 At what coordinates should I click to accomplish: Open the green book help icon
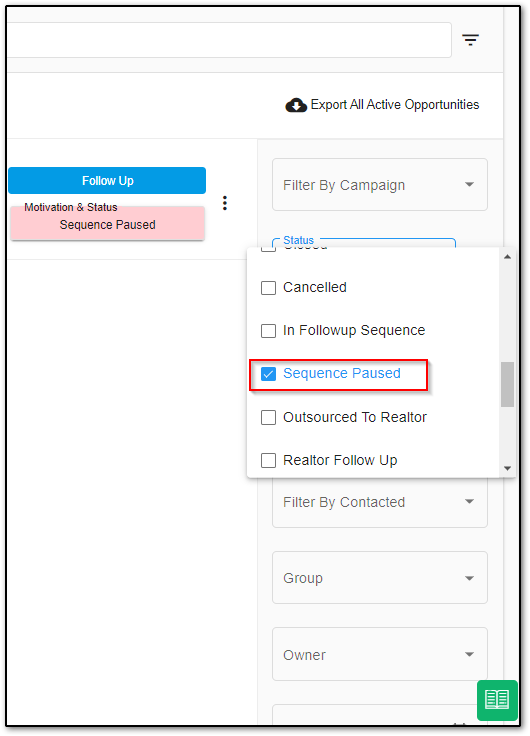pyautogui.click(x=497, y=699)
